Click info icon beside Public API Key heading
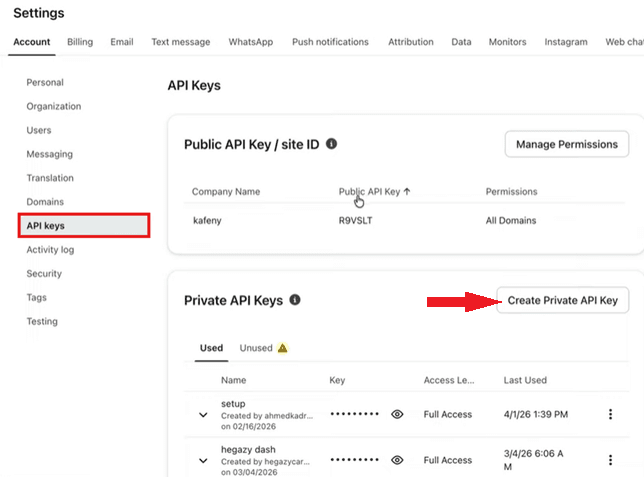Image resolution: width=644 pixels, height=477 pixels. [x=332, y=144]
